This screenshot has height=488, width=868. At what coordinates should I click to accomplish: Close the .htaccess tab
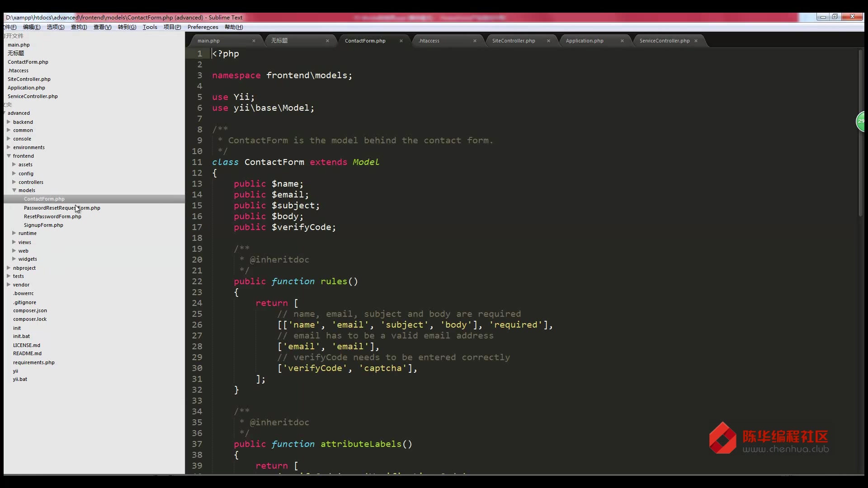click(475, 41)
